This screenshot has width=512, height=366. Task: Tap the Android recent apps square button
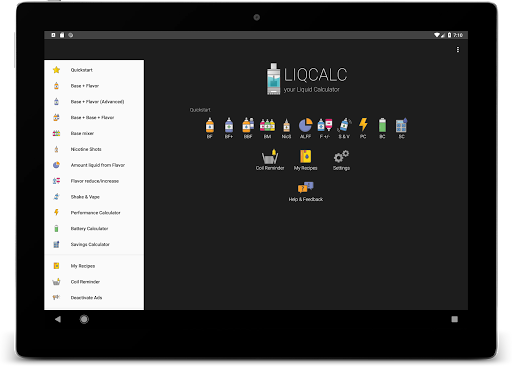coord(454,319)
